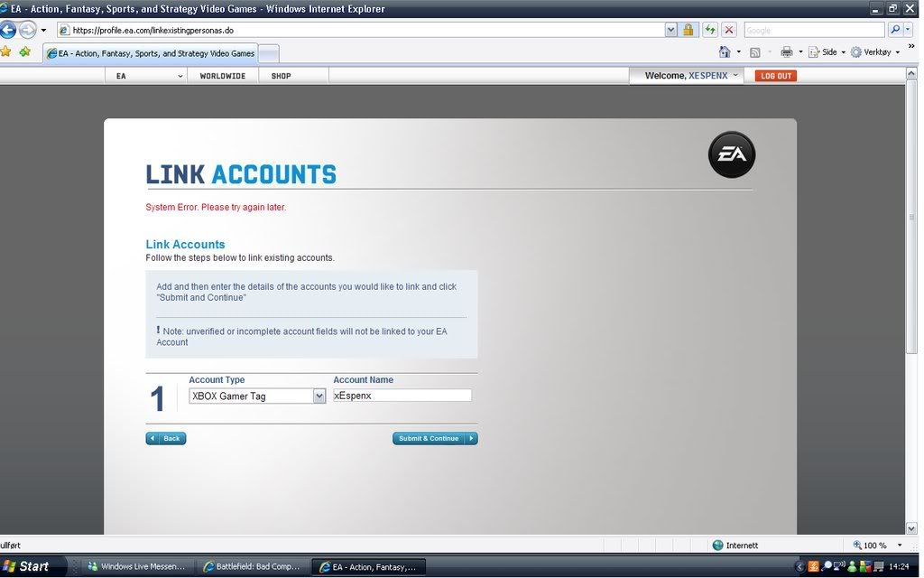This screenshot has height=578, width=924.
Task: Click the security padlock icon
Action: [688, 30]
